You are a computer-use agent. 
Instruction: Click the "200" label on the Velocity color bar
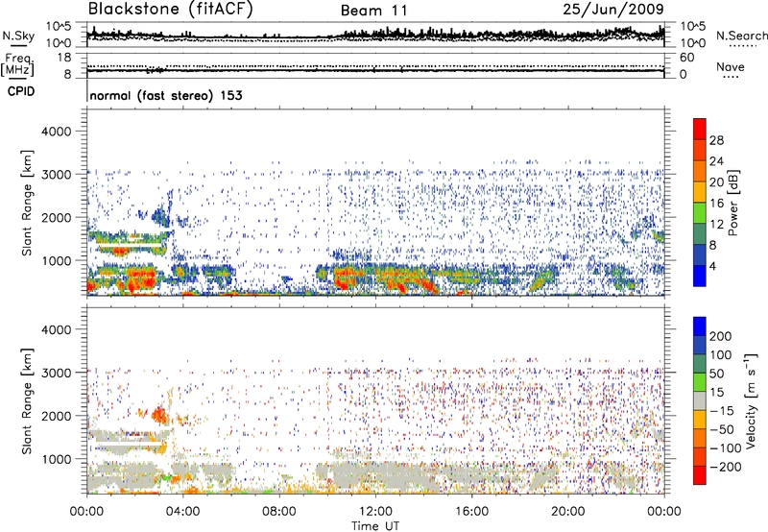coord(721,336)
